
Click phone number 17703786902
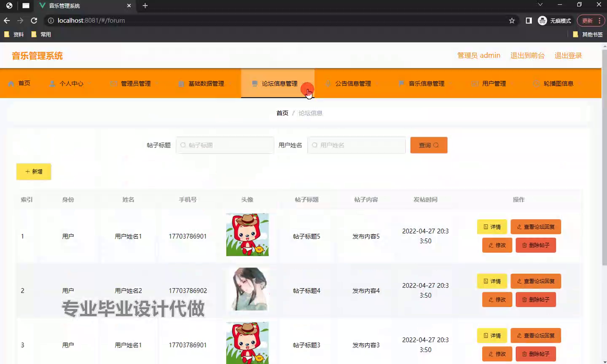pos(188,291)
